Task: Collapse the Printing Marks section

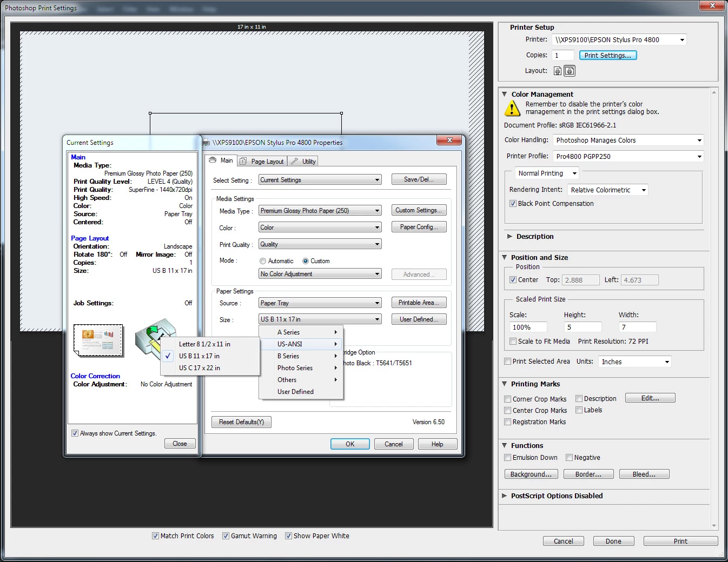Action: tap(505, 384)
